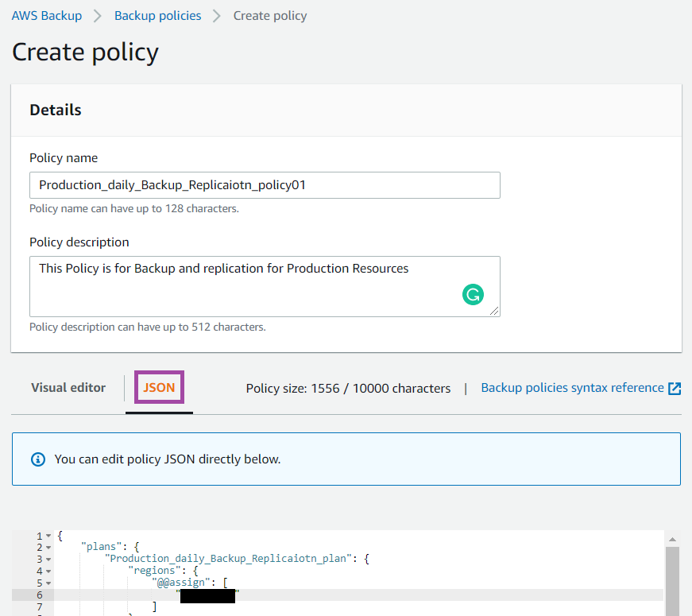Click line number 7 in the editor gutter

click(37, 605)
